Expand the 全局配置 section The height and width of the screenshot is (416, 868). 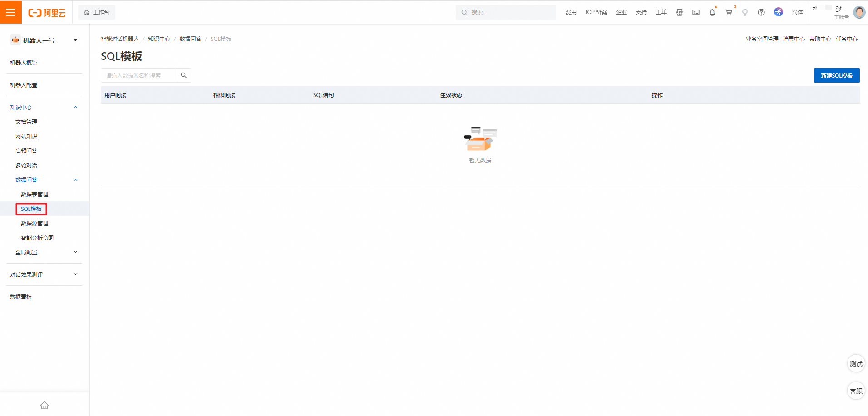tap(75, 252)
